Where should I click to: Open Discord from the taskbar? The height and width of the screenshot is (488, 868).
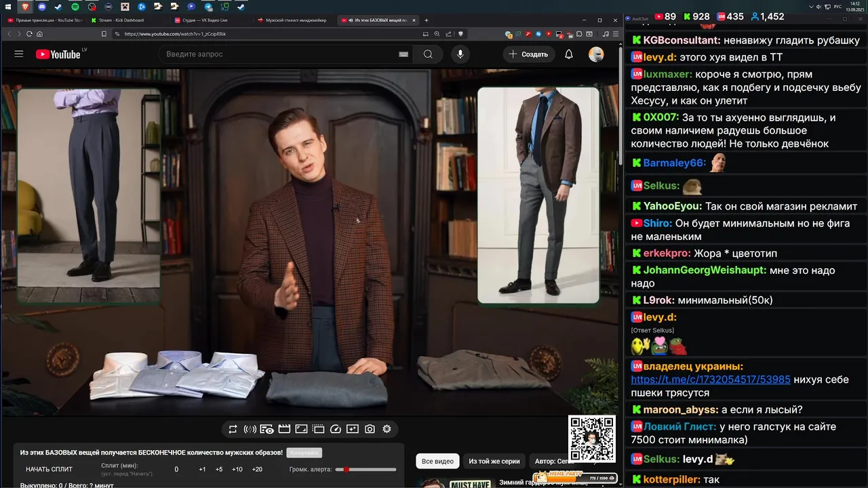pyautogui.click(x=42, y=7)
